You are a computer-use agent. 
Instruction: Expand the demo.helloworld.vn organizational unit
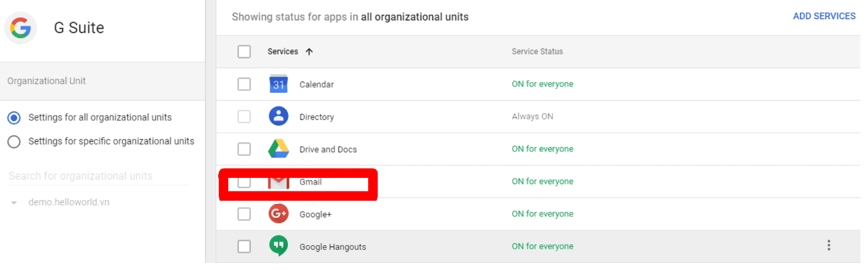click(14, 203)
